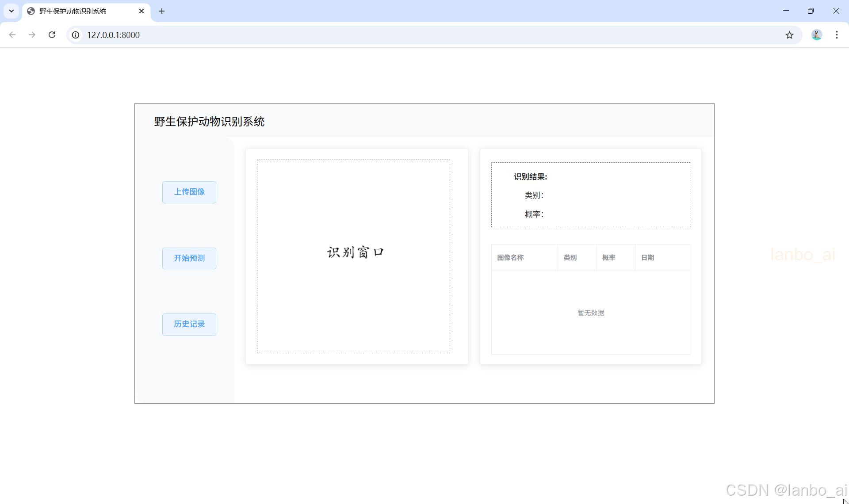Image resolution: width=849 pixels, height=504 pixels.
Task: Expand the tab search dropdown arrow
Action: (x=11, y=11)
